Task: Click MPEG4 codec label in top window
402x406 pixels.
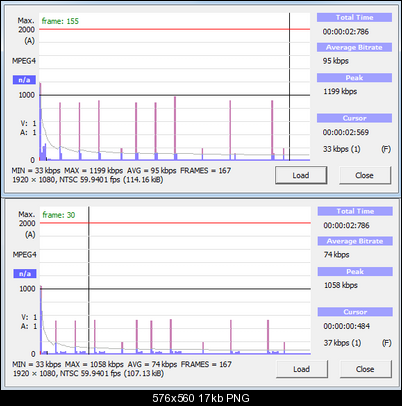Action: pyautogui.click(x=24, y=61)
